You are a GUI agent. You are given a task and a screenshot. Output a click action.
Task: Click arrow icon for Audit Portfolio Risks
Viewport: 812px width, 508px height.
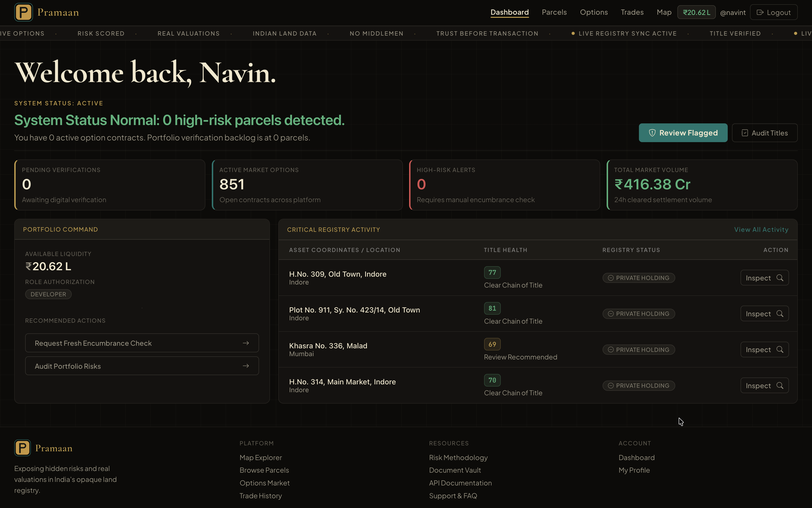tap(246, 366)
